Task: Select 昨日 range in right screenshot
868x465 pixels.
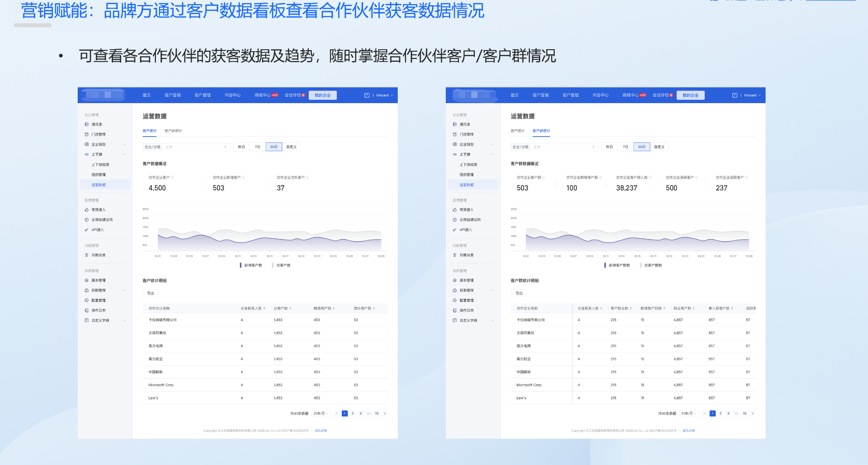Action: (610, 147)
